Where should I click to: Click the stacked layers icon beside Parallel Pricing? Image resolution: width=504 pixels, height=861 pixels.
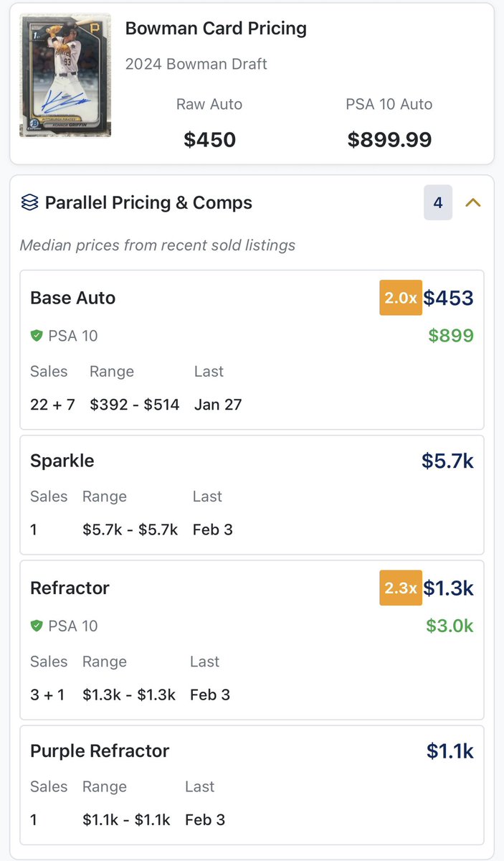29,203
